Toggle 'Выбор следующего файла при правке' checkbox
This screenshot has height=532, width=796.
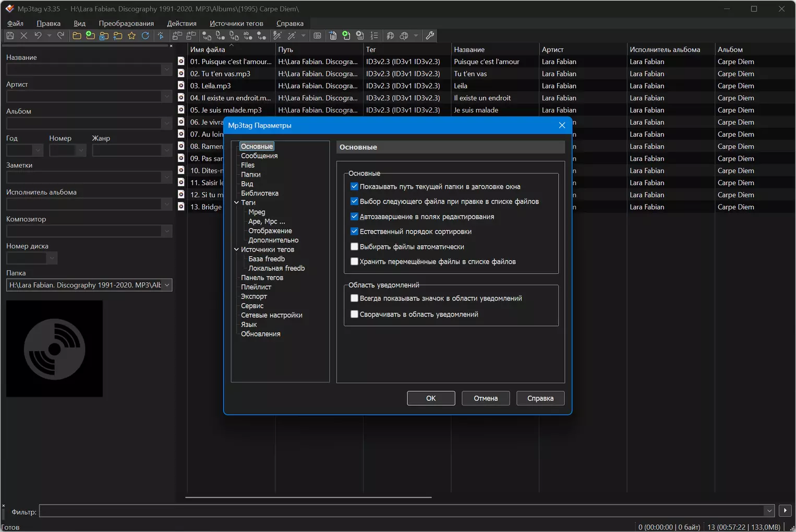(x=354, y=201)
